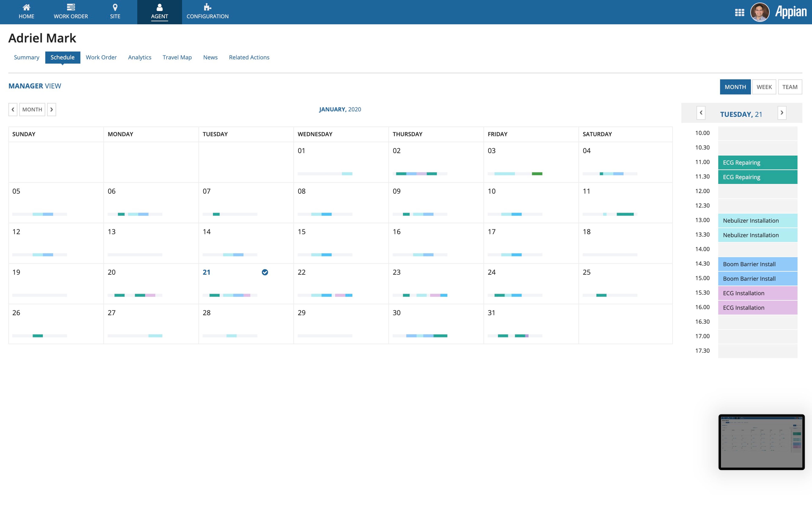Switch to MONTH view toggle
Viewport: 812px width, 508px height.
point(735,87)
